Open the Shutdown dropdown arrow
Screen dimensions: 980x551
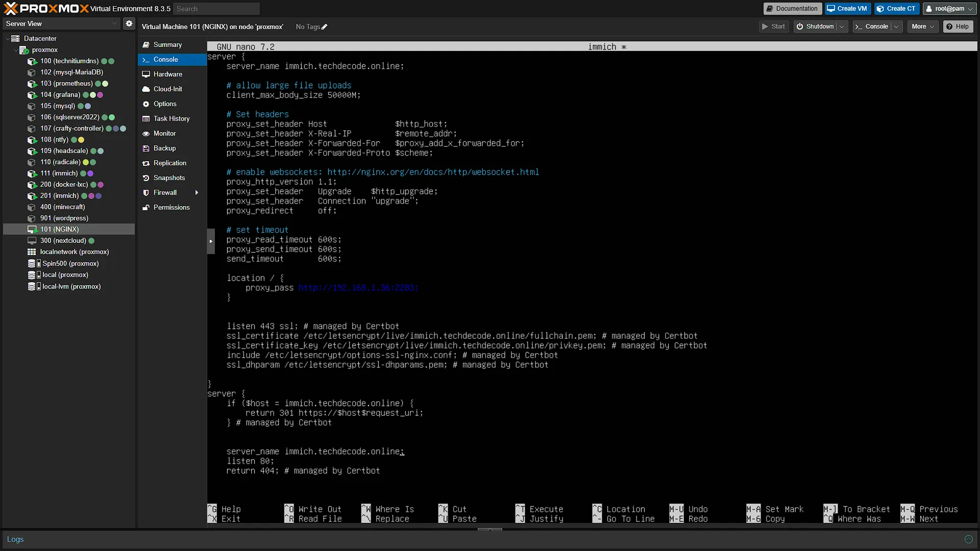[x=842, y=27]
